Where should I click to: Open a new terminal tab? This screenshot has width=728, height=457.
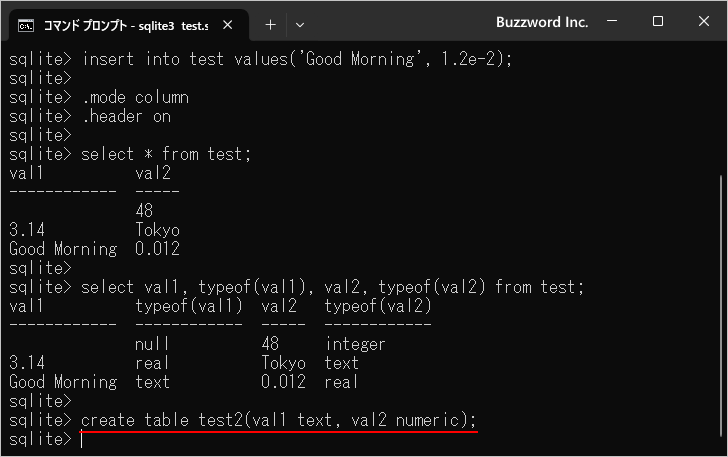pos(270,23)
